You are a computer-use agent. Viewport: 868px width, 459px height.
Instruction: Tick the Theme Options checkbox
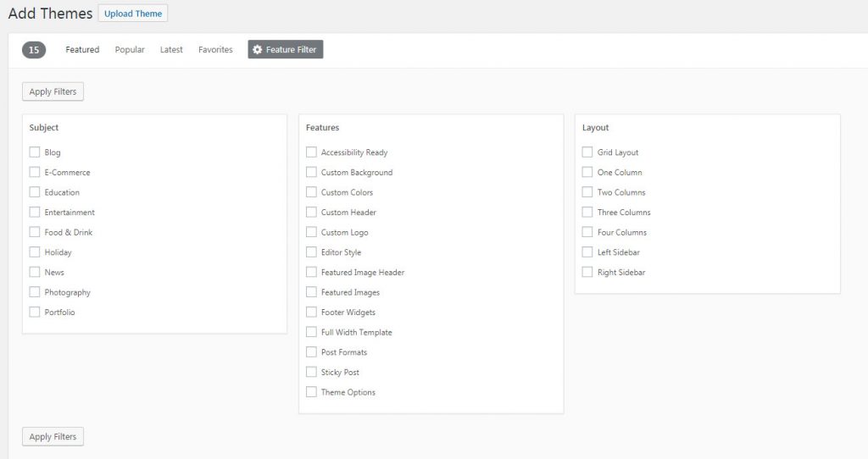click(x=311, y=391)
